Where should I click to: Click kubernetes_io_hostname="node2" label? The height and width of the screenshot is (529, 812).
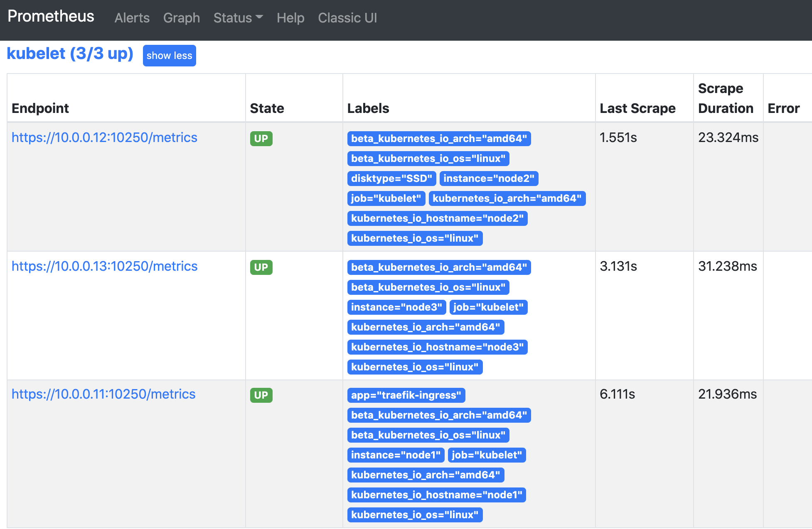point(437,218)
